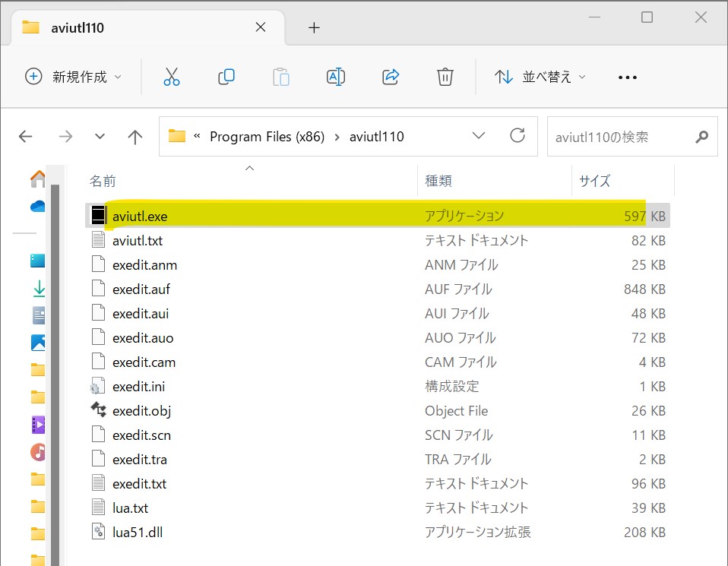Select the aviutl.exe application icon
728x566 pixels.
click(98, 216)
